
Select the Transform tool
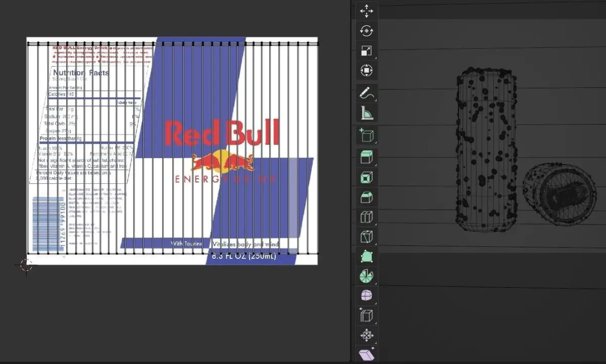tap(366, 70)
